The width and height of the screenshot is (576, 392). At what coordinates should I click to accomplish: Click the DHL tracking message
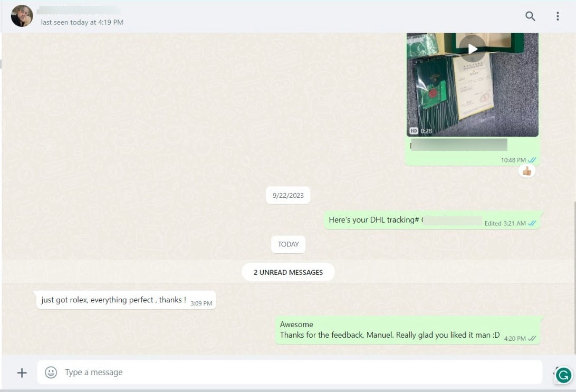[401, 220]
